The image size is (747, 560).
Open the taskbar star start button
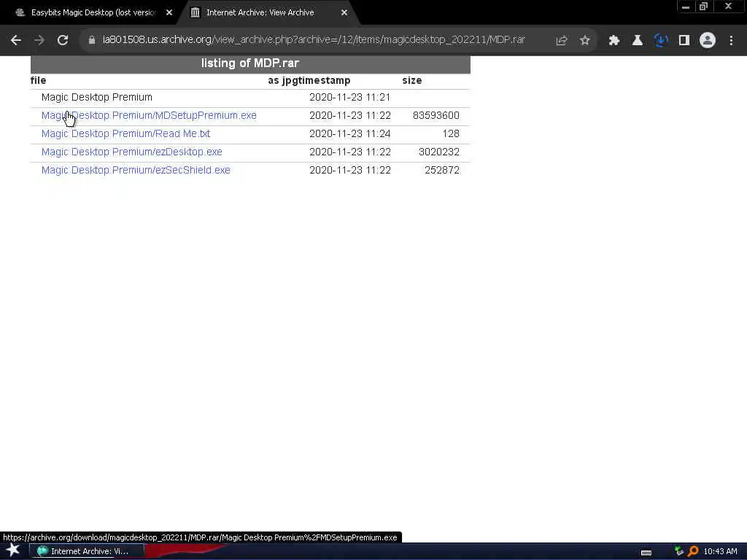pos(13,551)
